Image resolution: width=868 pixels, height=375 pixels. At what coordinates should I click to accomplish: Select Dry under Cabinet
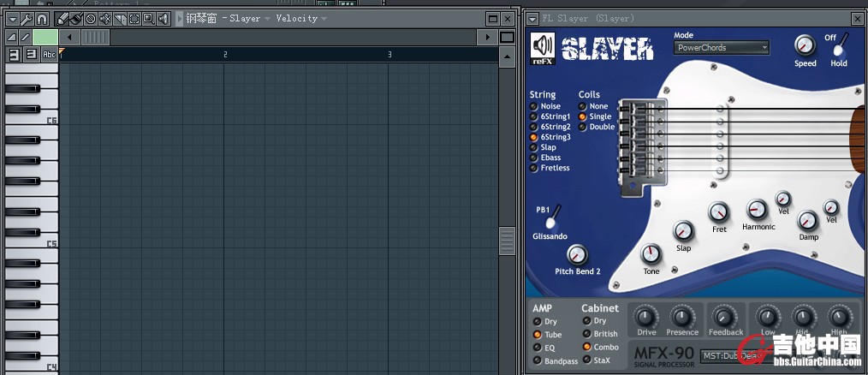click(x=586, y=321)
